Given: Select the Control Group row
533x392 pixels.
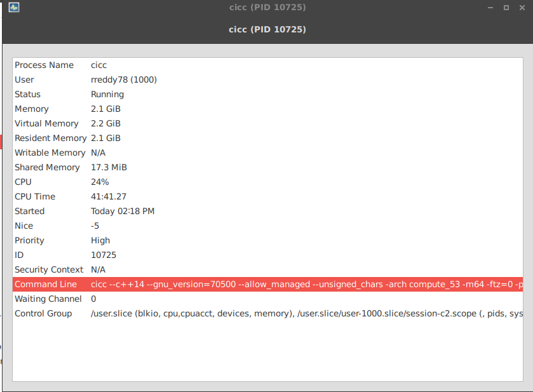Looking at the screenshot, I should (x=267, y=313).
